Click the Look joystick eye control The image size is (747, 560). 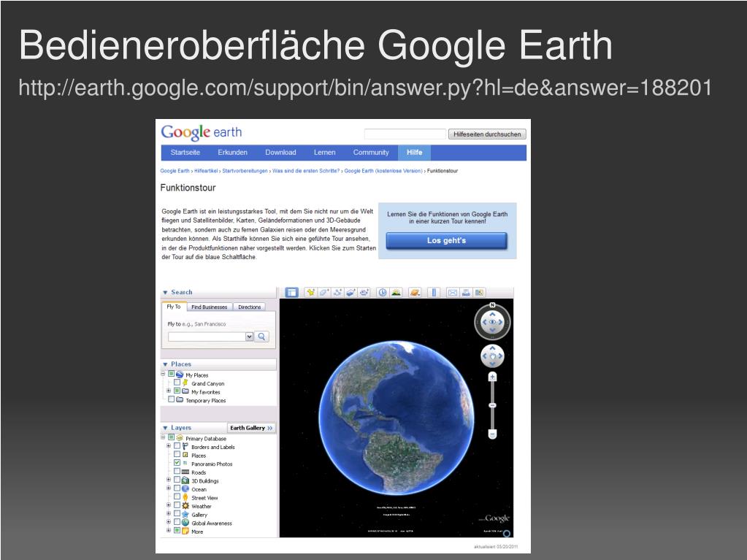[x=493, y=323]
